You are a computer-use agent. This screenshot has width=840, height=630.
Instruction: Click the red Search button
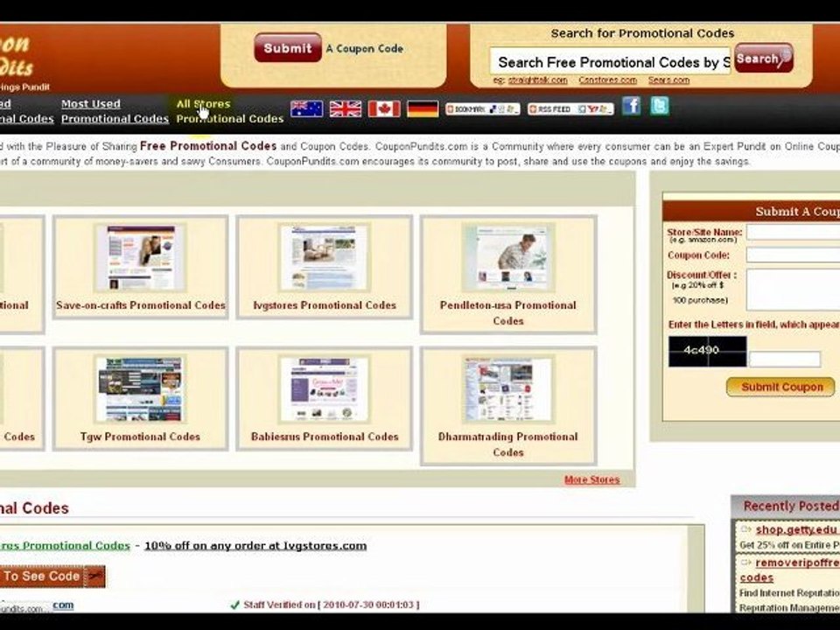[763, 58]
